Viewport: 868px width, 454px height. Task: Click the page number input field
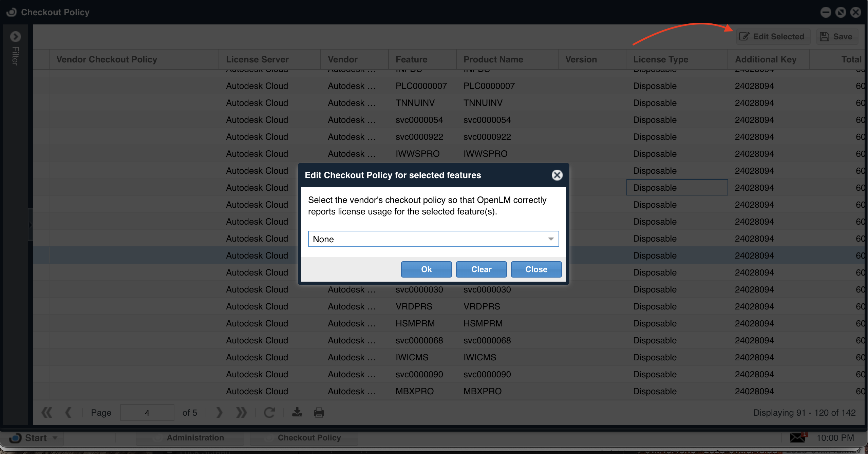click(147, 413)
